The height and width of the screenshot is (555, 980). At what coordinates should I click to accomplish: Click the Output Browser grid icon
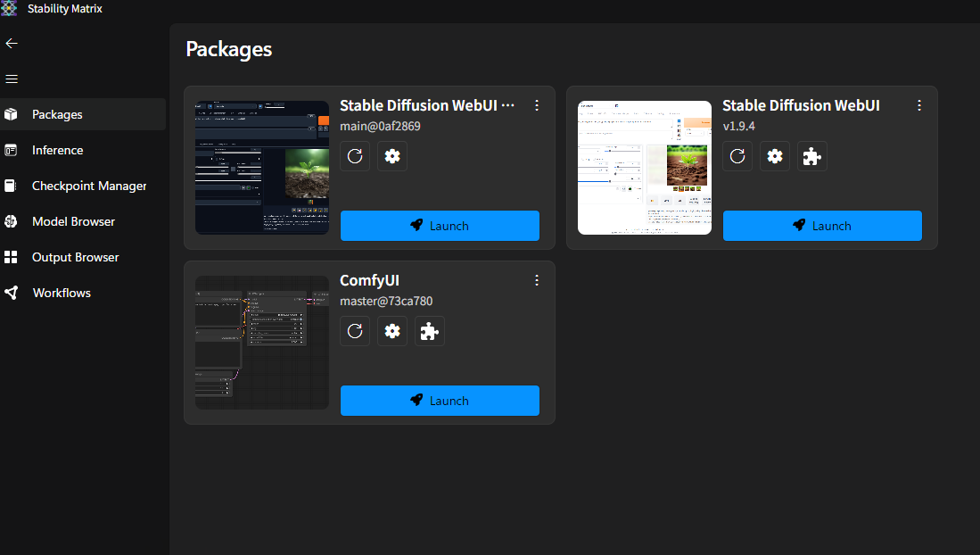[x=11, y=257]
